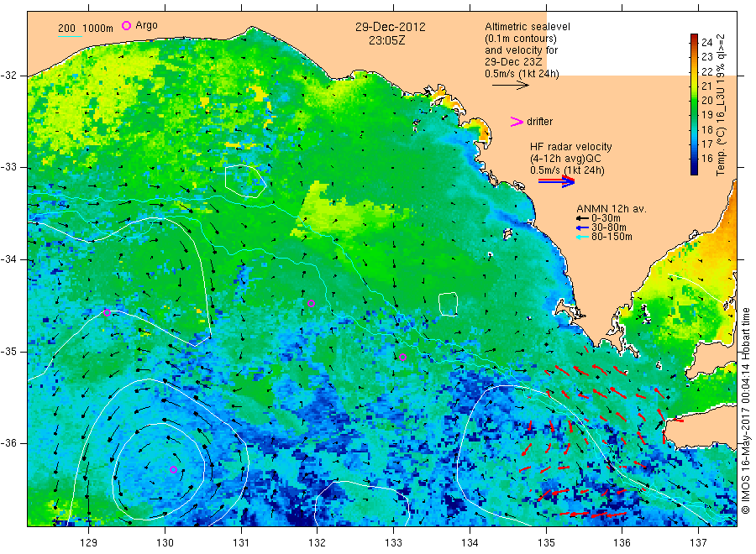
Task: Click the longitude axis label '129'
Action: pyautogui.click(x=89, y=543)
